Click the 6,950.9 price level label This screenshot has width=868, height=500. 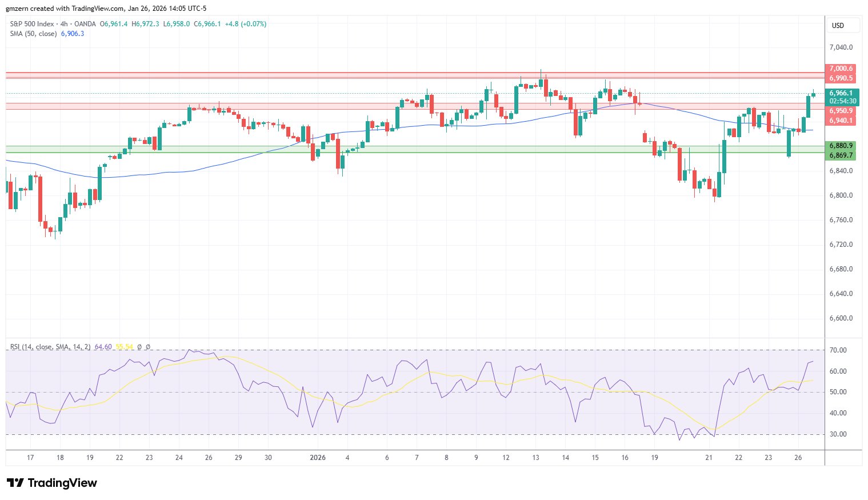(x=841, y=111)
